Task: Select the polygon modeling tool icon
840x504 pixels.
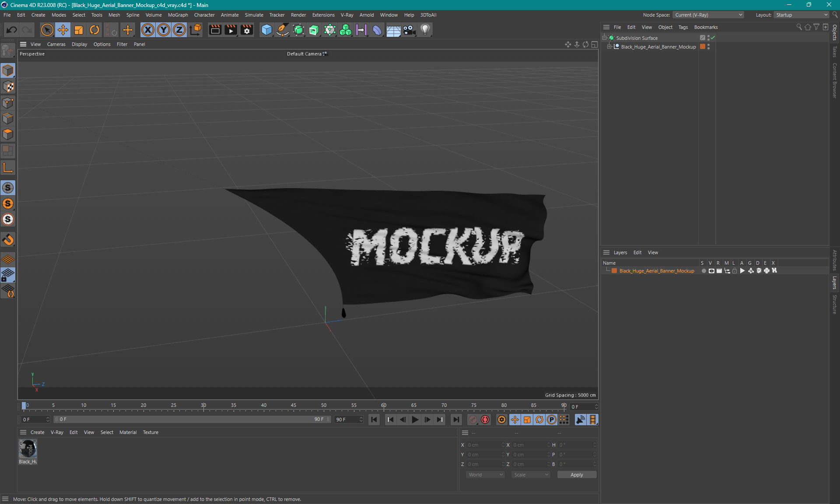Action: 8,134
